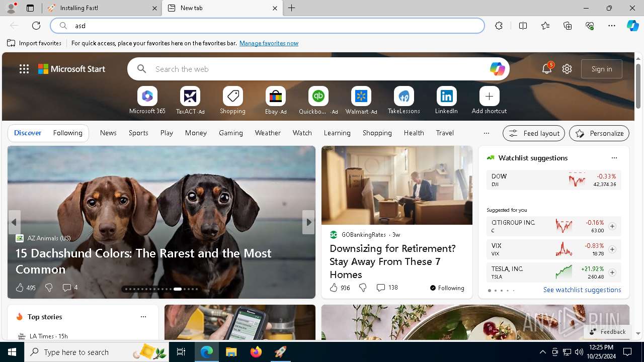Open Browser essentials icon

click(590, 26)
